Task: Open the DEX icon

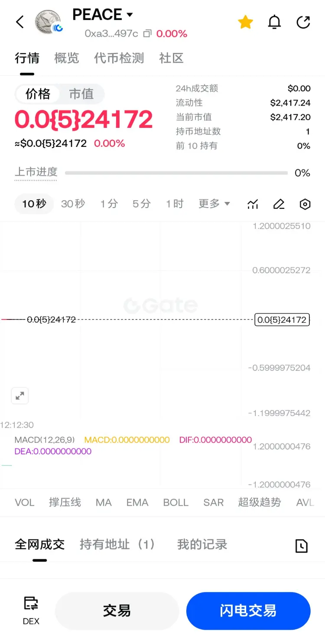Action: coord(31,610)
